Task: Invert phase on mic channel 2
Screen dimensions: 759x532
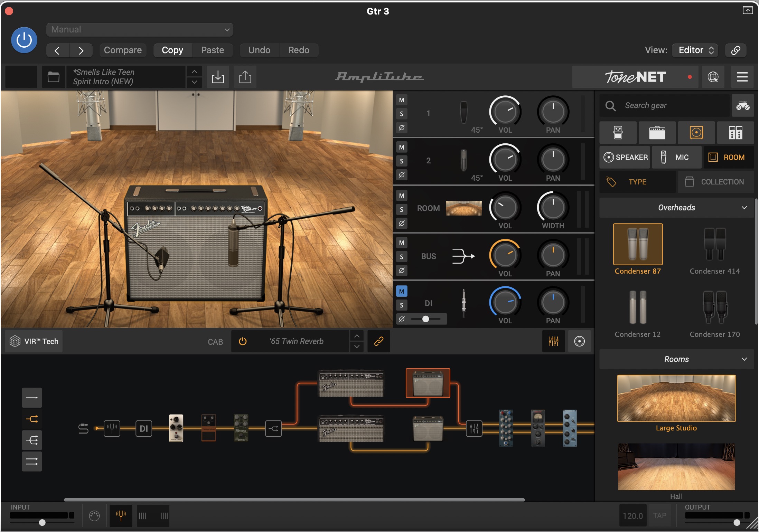Action: pos(402,175)
